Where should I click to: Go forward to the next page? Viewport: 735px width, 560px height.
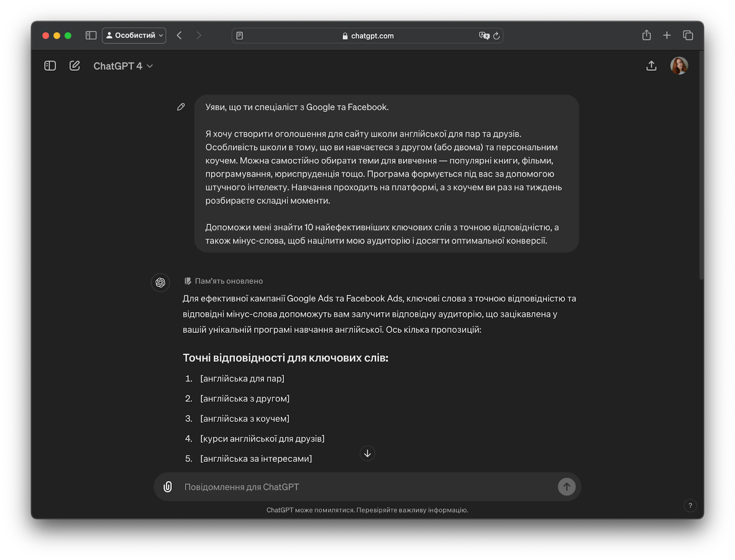pyautogui.click(x=199, y=35)
